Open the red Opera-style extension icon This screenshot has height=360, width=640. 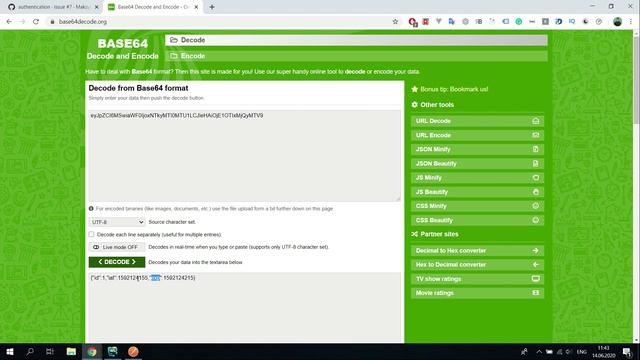413,22
